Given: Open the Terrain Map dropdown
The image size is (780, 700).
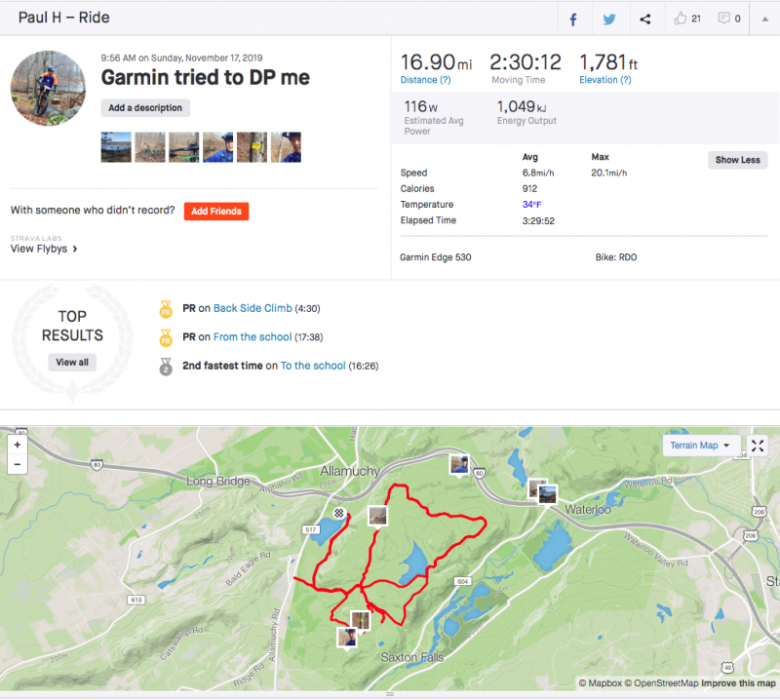Looking at the screenshot, I should pyautogui.click(x=699, y=446).
